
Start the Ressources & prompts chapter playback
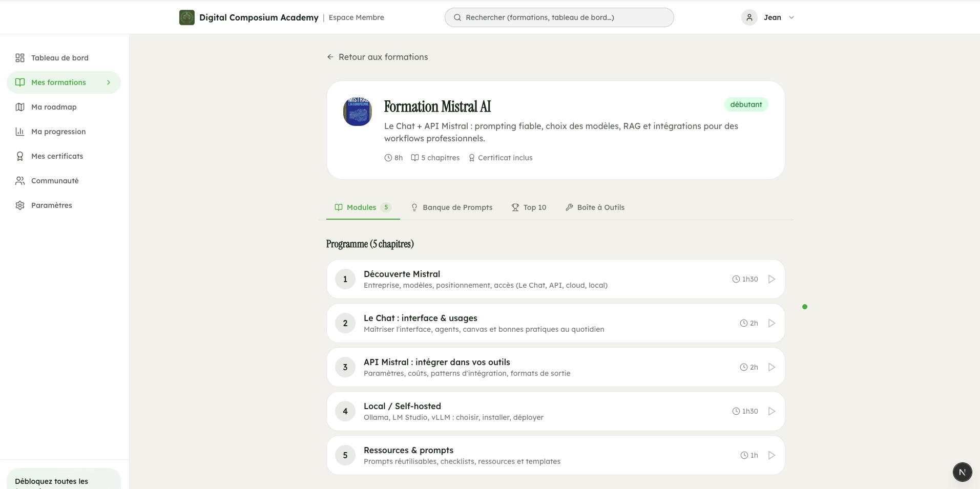point(771,455)
